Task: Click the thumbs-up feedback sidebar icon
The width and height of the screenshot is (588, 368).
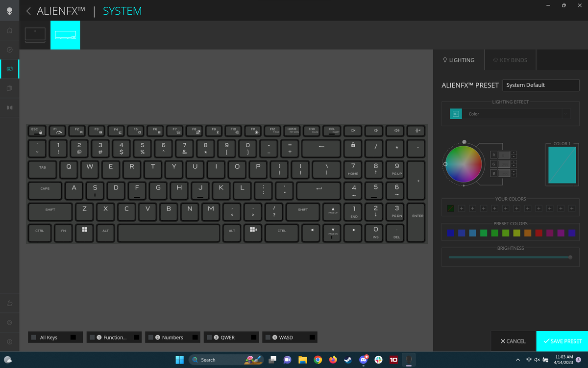Action: click(x=9, y=303)
